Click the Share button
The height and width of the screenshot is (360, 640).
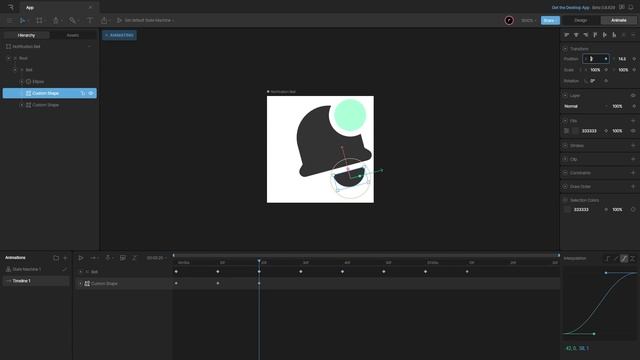(x=550, y=20)
